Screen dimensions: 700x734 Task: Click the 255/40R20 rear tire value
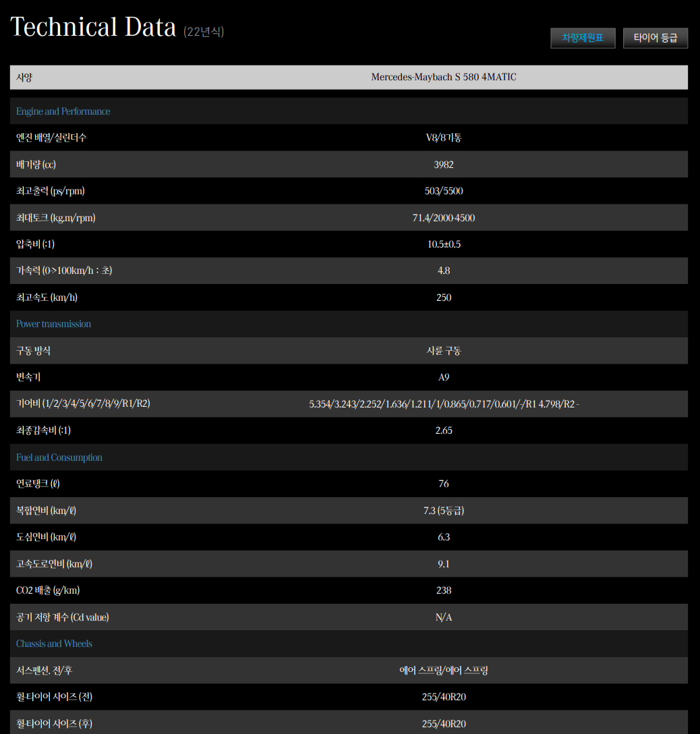(x=444, y=724)
